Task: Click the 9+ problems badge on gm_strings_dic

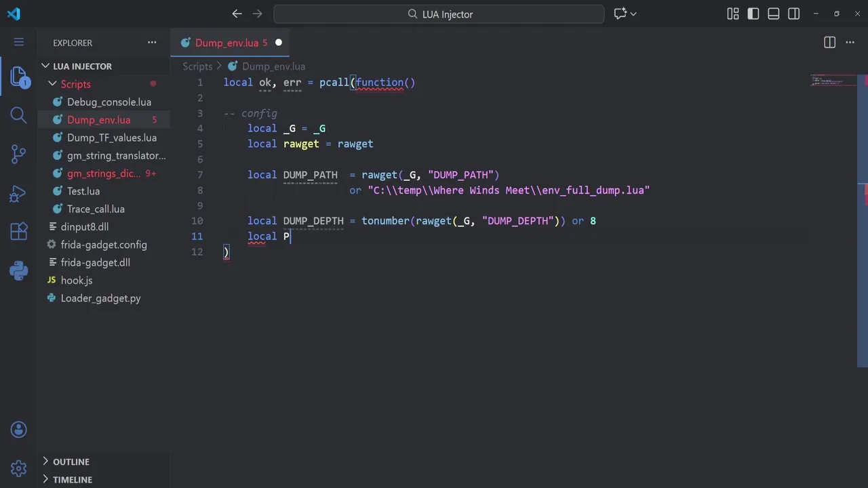Action: coord(151,174)
